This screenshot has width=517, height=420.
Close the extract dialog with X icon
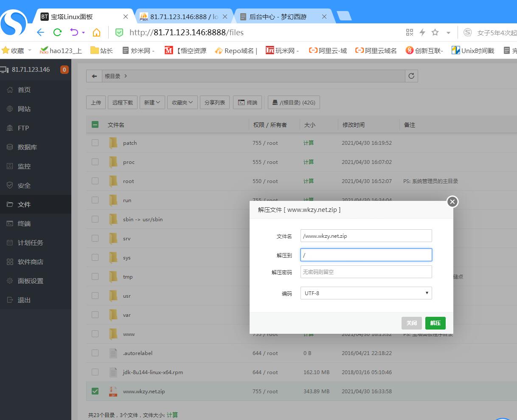pyautogui.click(x=452, y=202)
